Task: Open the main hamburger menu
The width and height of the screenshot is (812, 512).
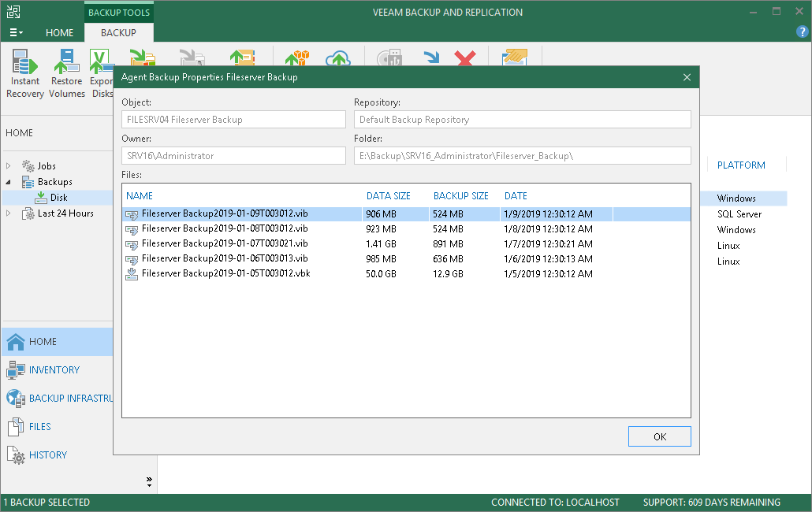Action: tap(16, 32)
